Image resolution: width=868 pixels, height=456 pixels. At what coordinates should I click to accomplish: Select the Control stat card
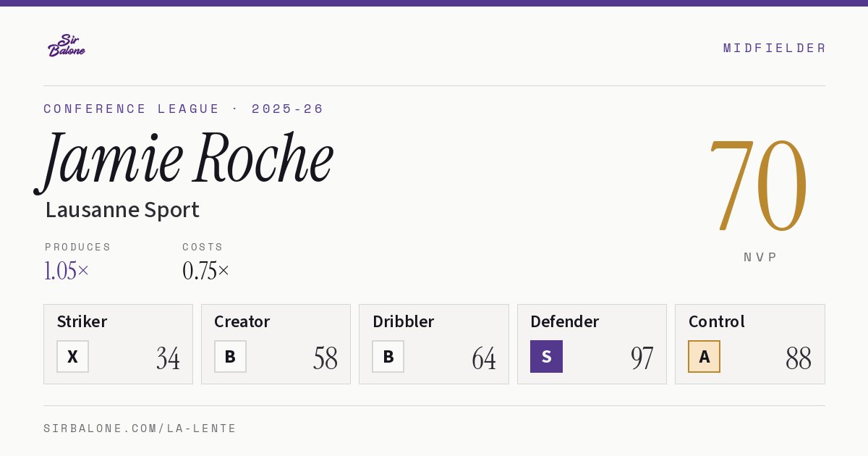750,344
